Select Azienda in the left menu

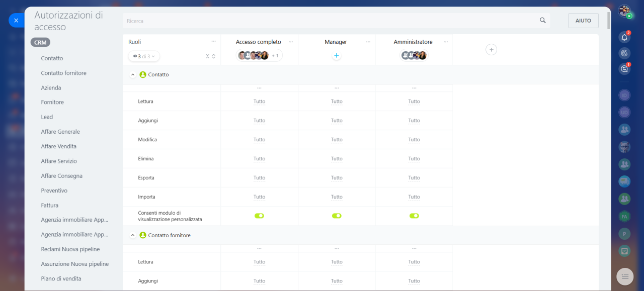coord(51,87)
